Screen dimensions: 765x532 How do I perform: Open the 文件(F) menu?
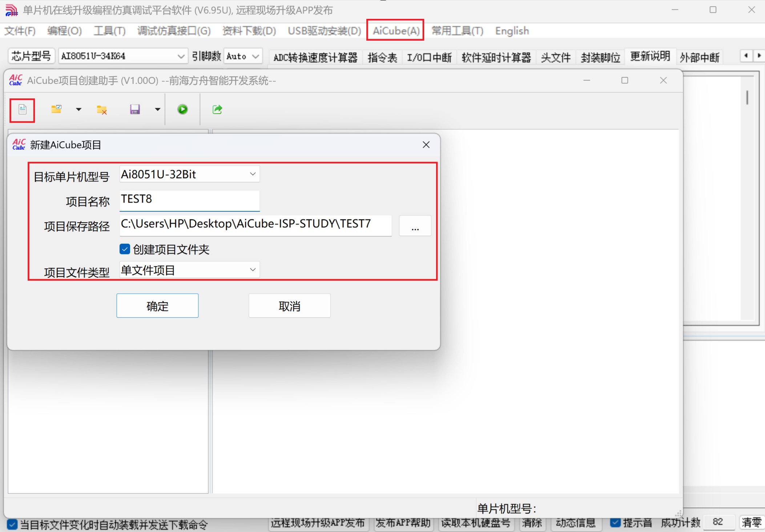coord(20,31)
